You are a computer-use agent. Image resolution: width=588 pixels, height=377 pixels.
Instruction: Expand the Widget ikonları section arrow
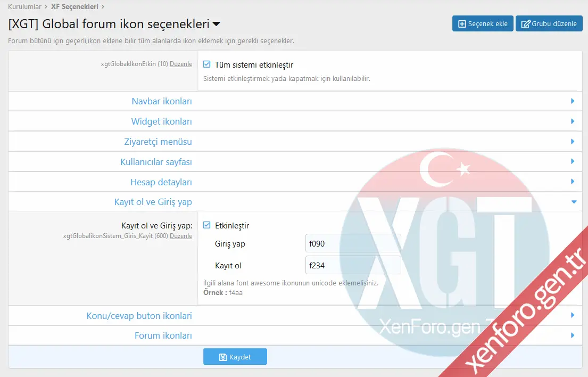pyautogui.click(x=573, y=121)
